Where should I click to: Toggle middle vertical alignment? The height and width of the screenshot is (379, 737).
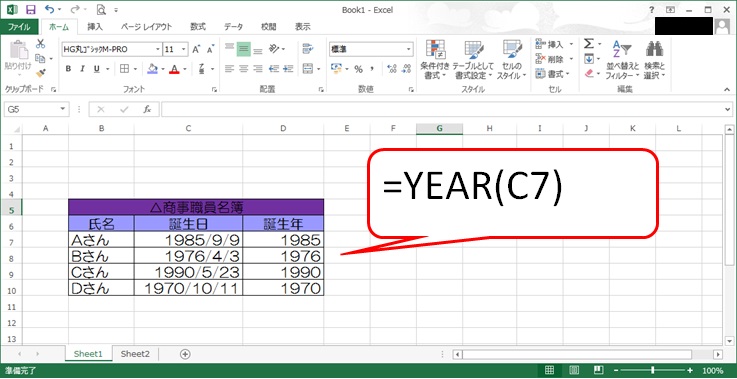tap(243, 48)
